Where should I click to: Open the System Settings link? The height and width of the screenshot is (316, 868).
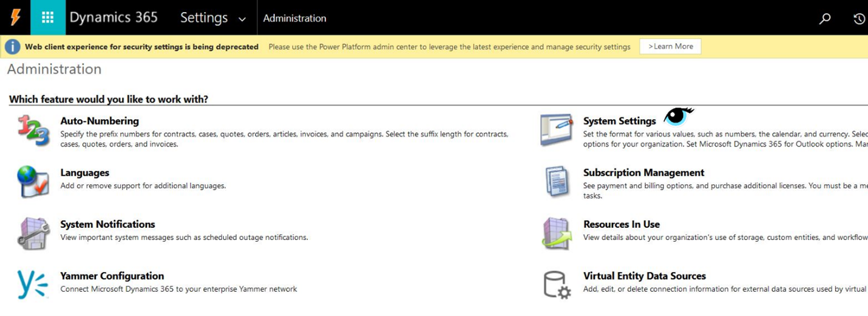(x=620, y=121)
